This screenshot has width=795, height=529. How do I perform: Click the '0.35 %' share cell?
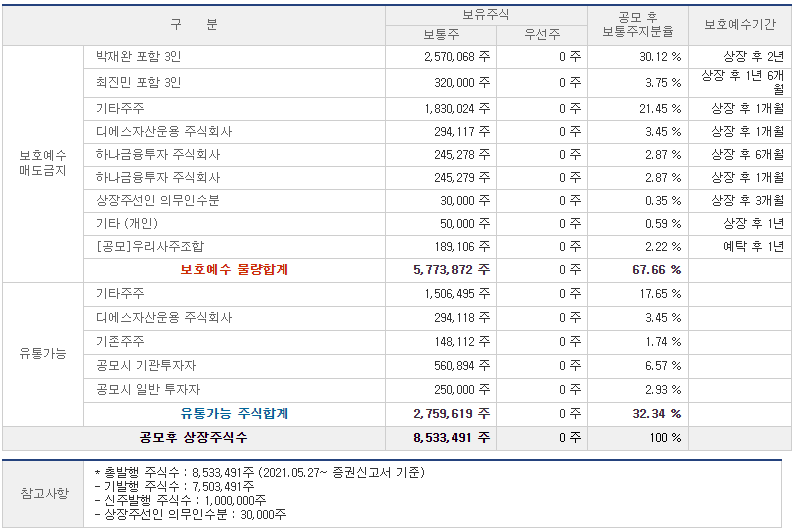663,201
